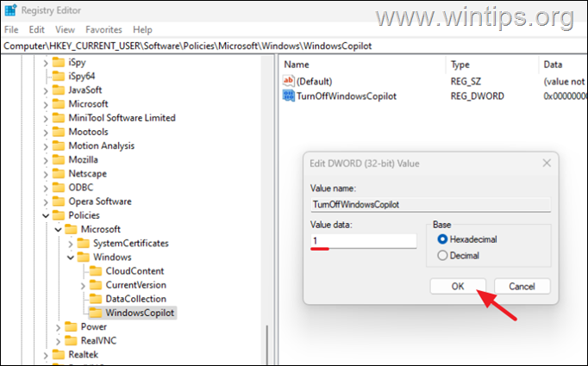
Task: Select the Microsoft key below JavaSoft
Action: 88,103
